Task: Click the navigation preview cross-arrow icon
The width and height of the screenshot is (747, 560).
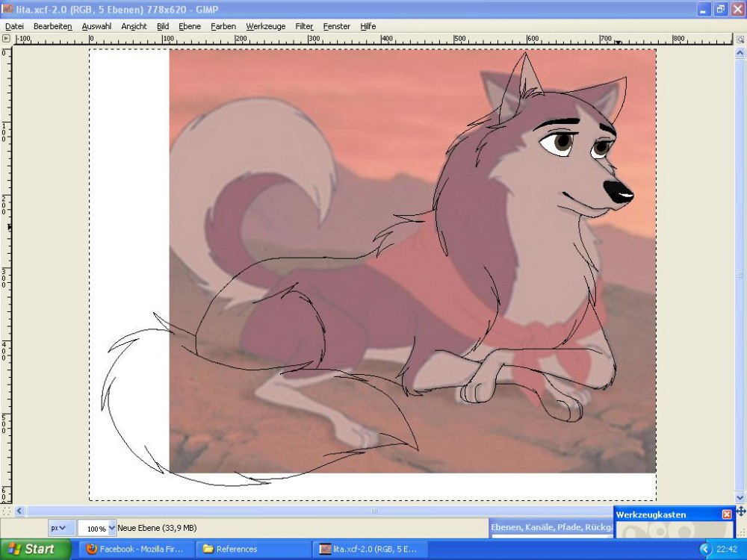Action: click(741, 511)
